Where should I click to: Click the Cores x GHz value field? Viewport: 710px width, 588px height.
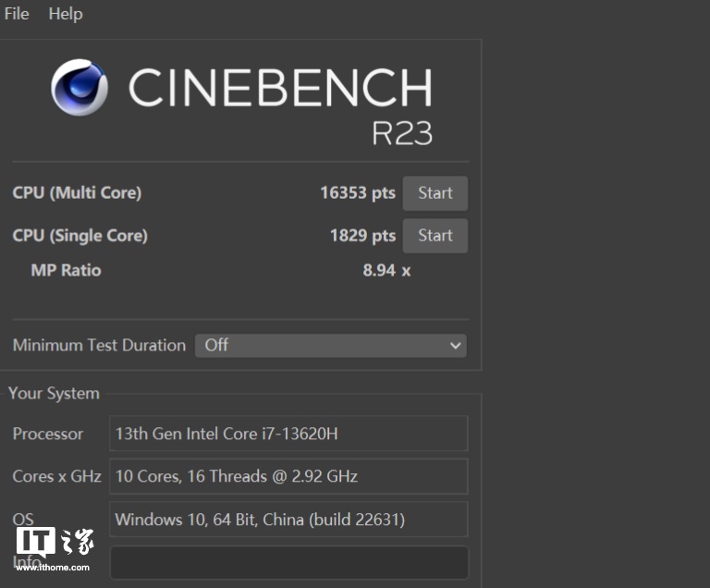[x=288, y=477]
